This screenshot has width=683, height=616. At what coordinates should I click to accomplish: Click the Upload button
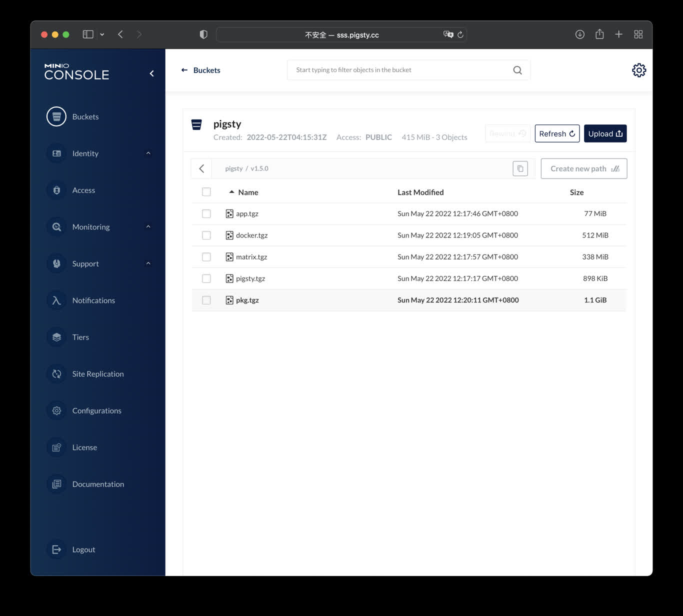pyautogui.click(x=605, y=133)
